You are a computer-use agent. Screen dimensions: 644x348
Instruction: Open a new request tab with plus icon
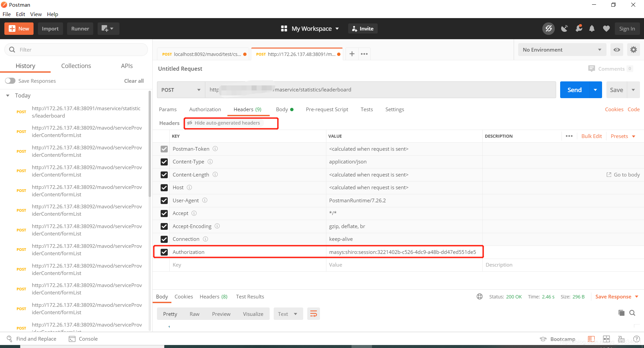click(352, 54)
